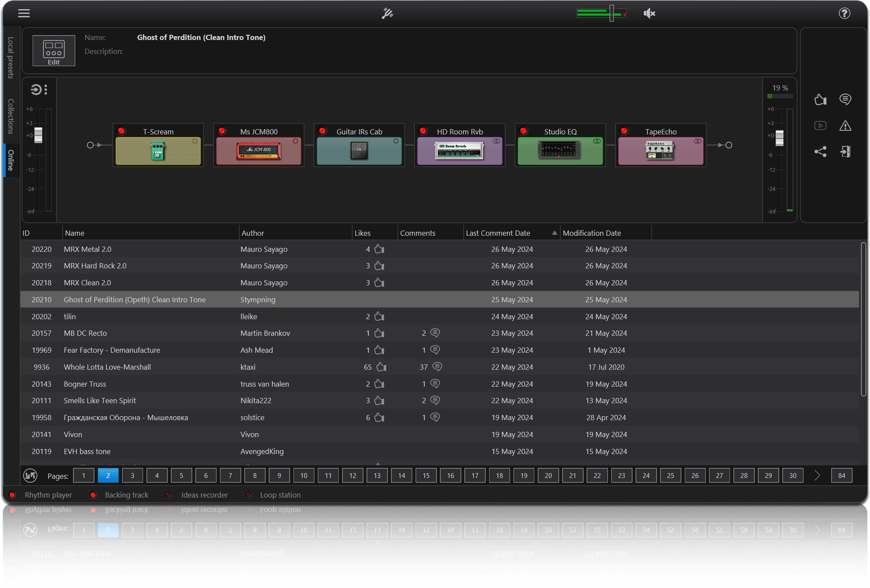The height and width of the screenshot is (588, 870).
Task: Open the help question mark icon
Action: [844, 13]
